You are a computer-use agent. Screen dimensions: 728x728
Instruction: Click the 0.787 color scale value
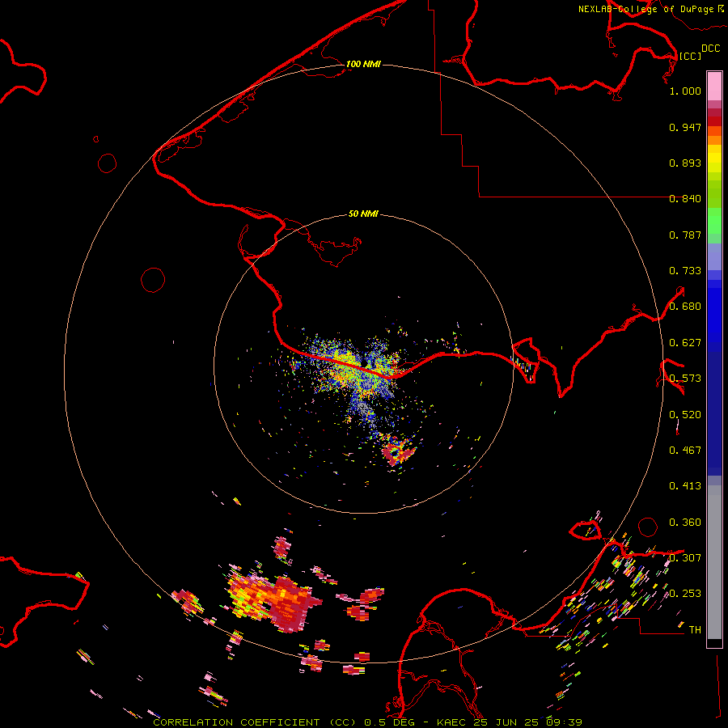click(685, 235)
